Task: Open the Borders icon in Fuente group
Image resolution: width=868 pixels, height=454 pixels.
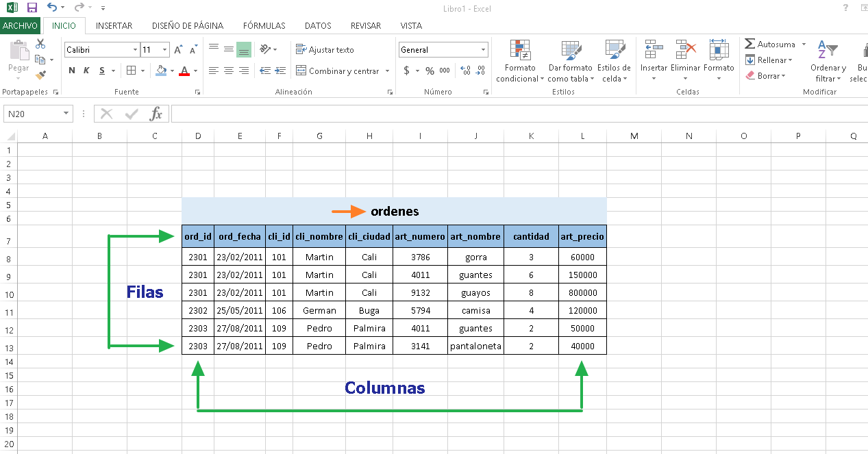Action: click(x=132, y=71)
